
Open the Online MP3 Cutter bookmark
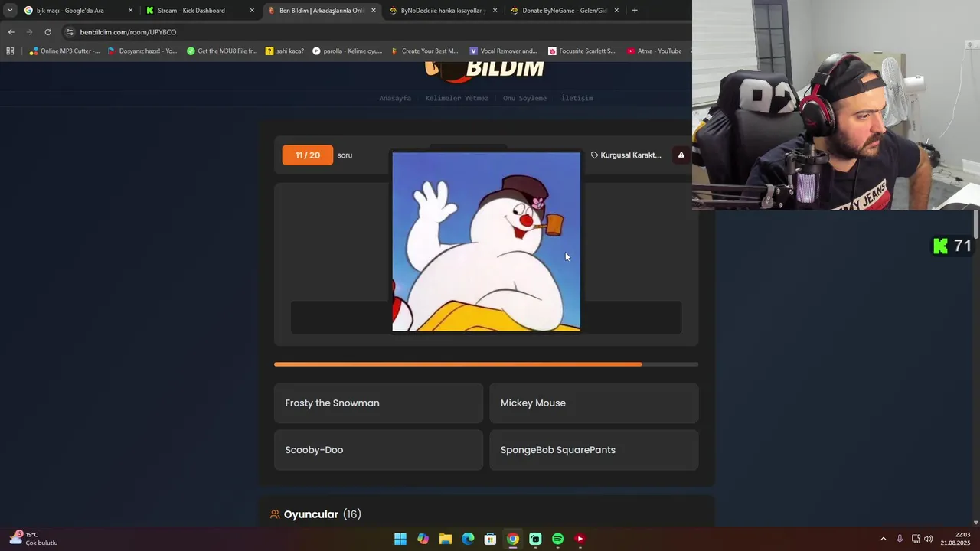pos(64,51)
